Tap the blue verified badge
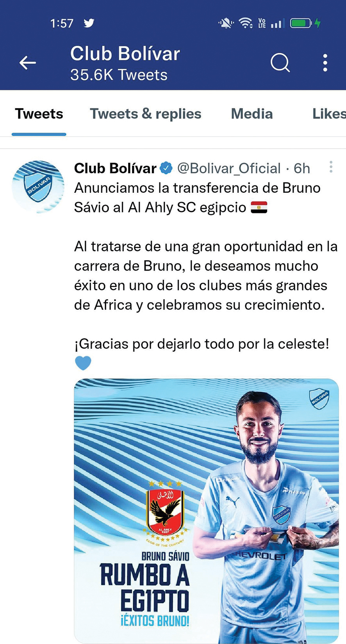 166,168
